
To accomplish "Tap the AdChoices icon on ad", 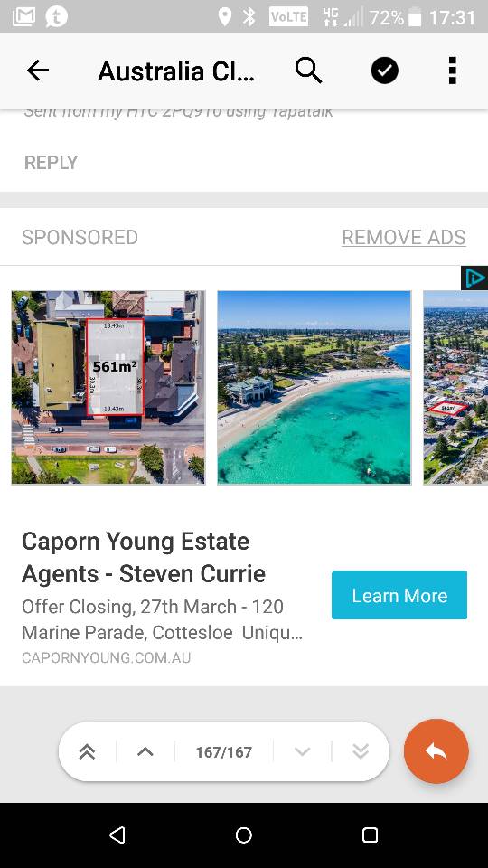I will (474, 278).
